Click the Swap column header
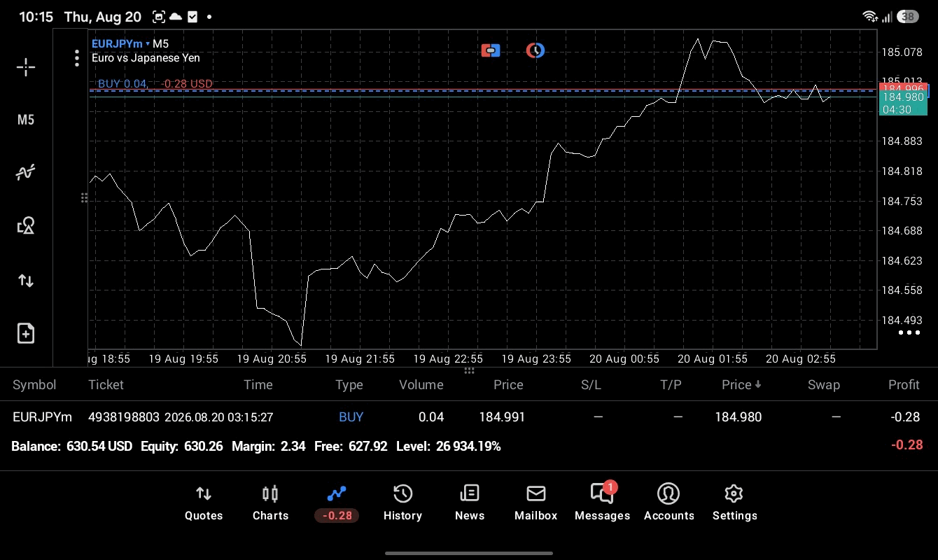The height and width of the screenshot is (560, 938). coord(824,385)
